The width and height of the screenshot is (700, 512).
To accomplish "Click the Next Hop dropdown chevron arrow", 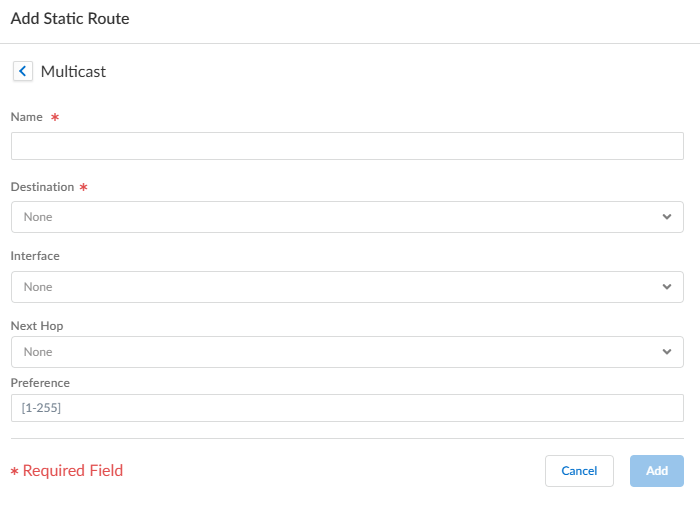I will (667, 352).
